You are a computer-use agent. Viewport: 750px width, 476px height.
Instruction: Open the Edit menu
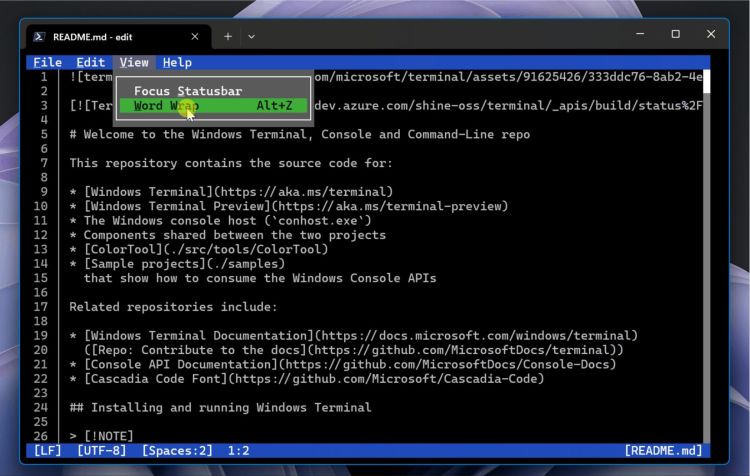click(x=91, y=62)
